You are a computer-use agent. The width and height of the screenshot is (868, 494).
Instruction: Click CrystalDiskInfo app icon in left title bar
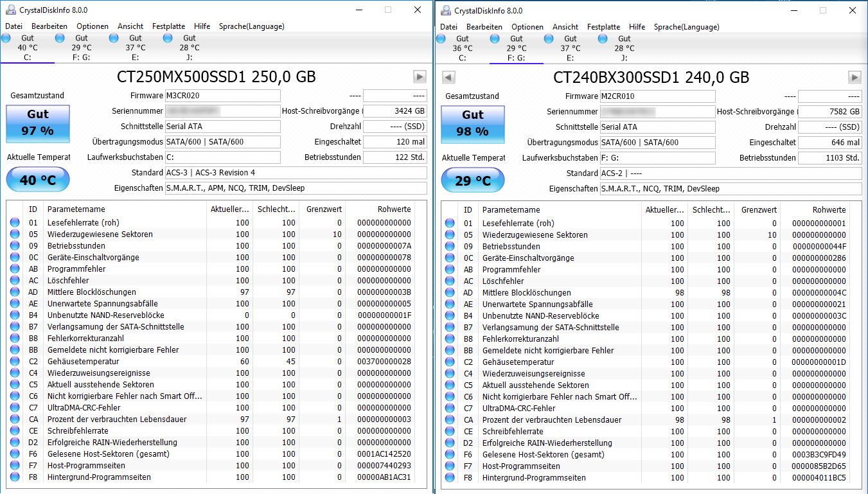[10, 10]
